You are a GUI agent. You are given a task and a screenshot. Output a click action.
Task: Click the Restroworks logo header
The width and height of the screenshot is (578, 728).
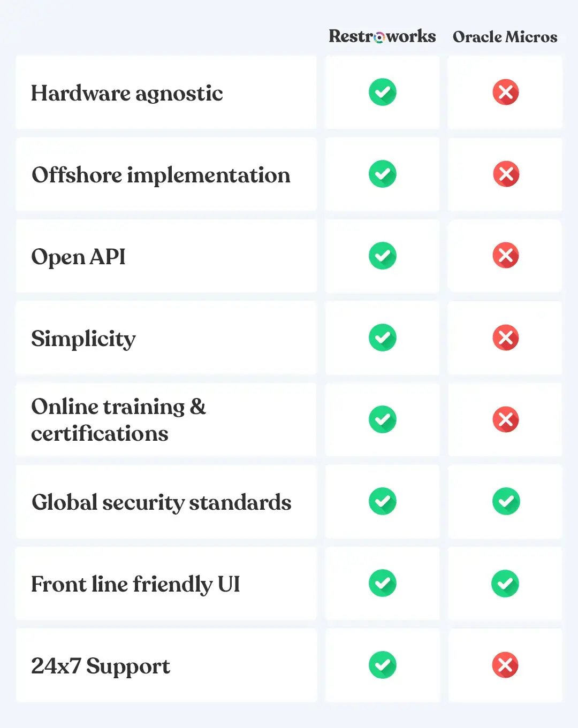(x=382, y=36)
